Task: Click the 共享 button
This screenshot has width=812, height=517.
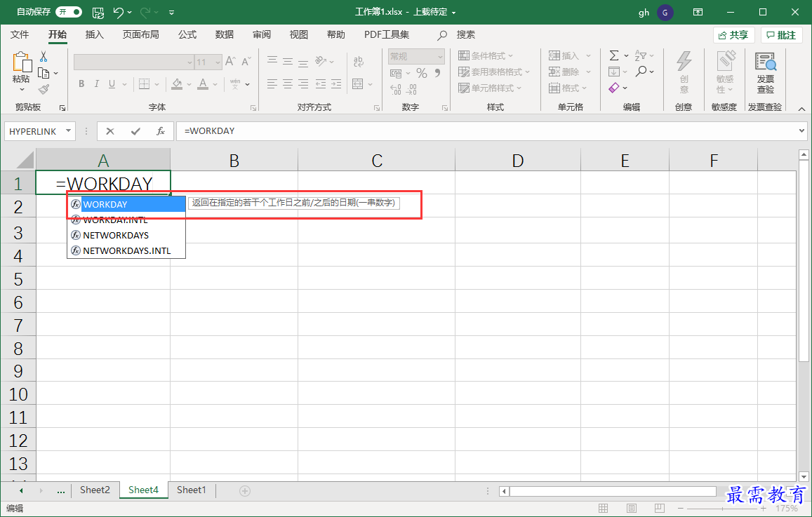Action: click(x=734, y=35)
